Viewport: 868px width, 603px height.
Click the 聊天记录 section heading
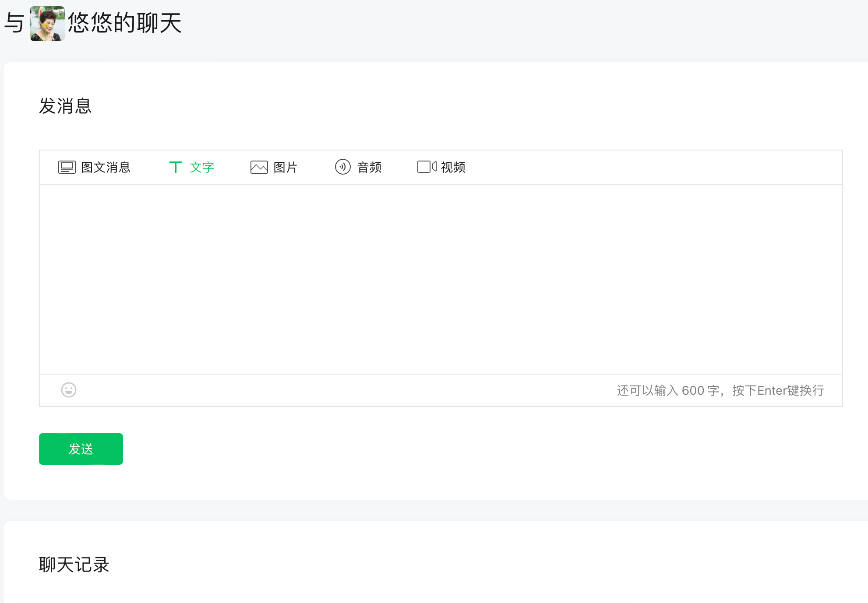click(74, 564)
